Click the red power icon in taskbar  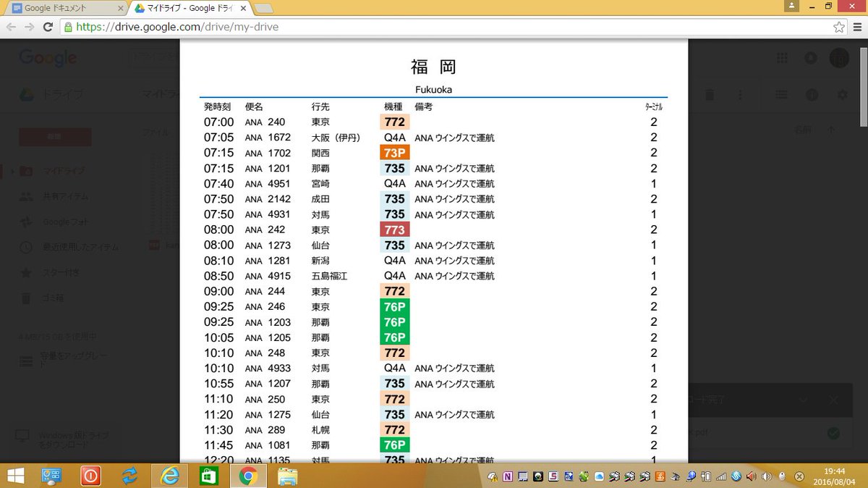tap(91, 476)
